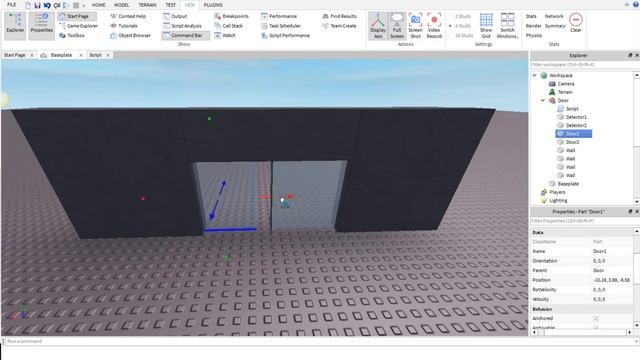Toggle Show Grid

tap(486, 26)
